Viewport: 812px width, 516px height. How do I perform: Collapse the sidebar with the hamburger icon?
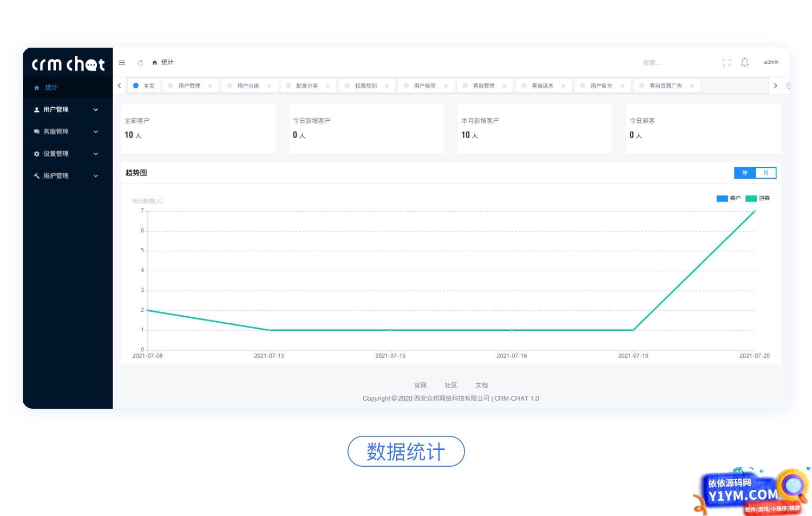122,63
